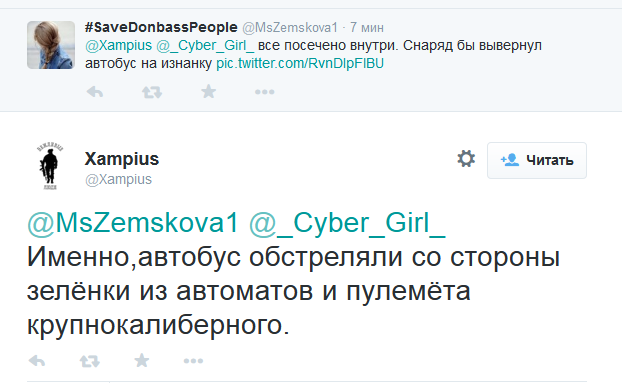Open more options on the #SaveDonbassPeople tweet
The height and width of the screenshot is (383, 622).
265,92
